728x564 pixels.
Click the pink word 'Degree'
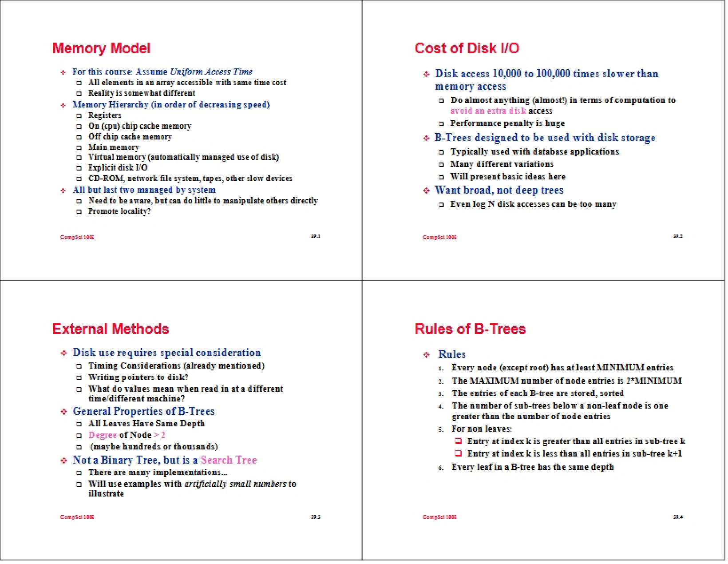point(103,435)
